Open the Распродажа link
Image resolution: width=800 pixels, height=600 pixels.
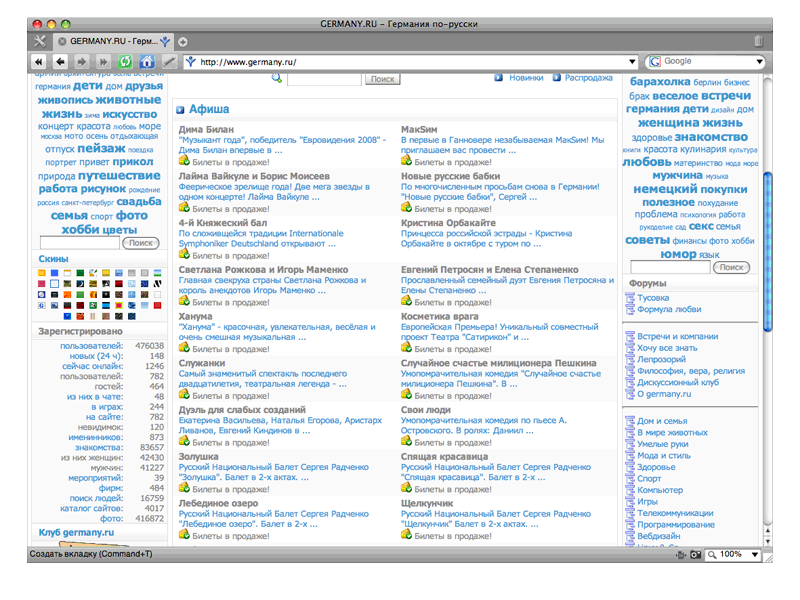pos(588,78)
